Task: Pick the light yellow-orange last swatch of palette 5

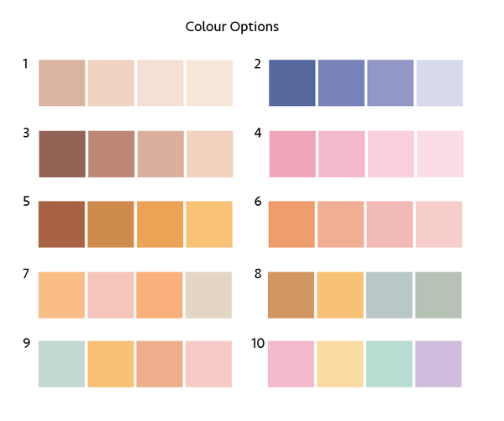Action: (x=209, y=224)
